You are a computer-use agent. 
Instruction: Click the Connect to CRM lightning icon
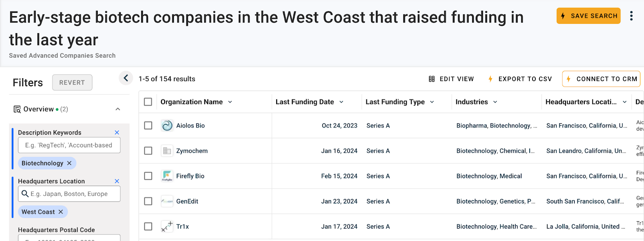pyautogui.click(x=568, y=79)
